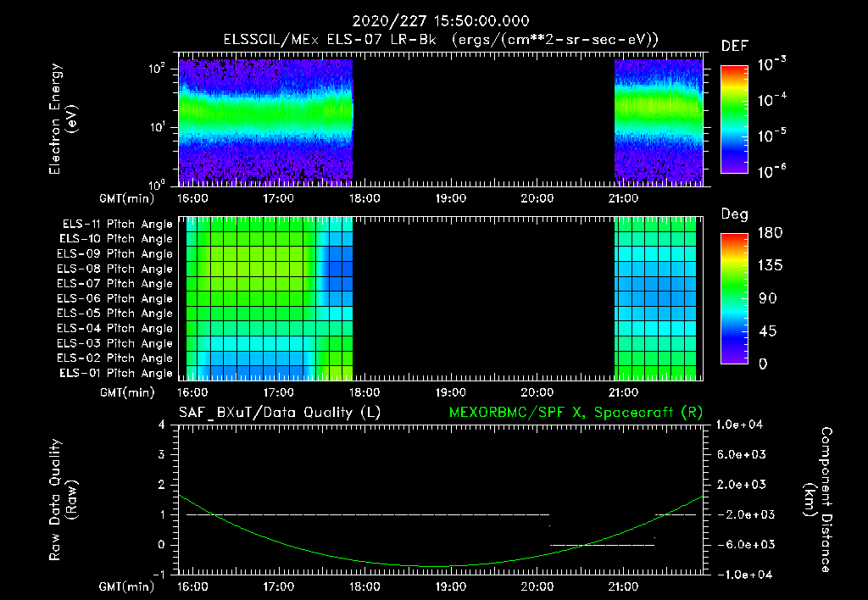Select the ELS-09 Pitch Angle row label
Viewport: 868px width, 600px height.
(x=114, y=254)
